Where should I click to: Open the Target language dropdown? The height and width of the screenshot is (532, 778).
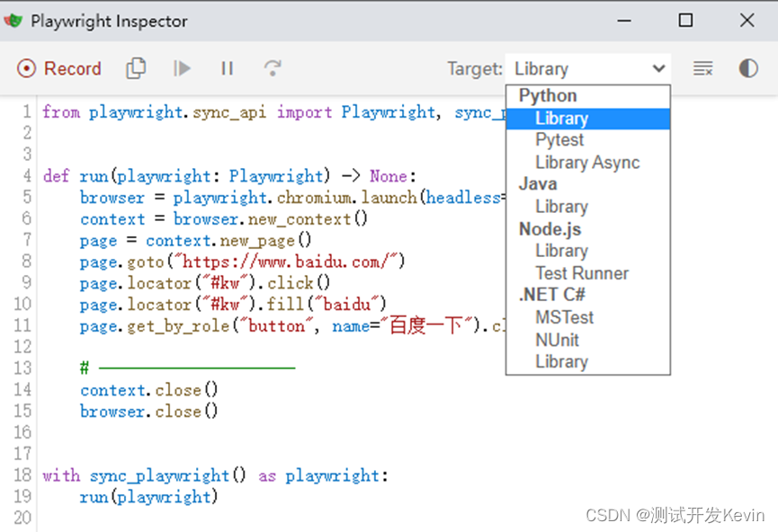588,68
